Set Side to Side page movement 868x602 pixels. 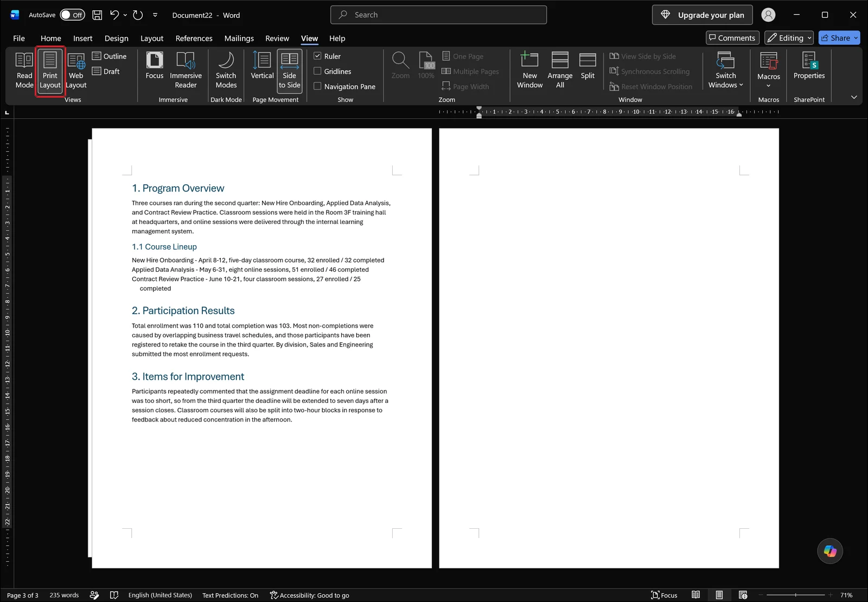(290, 71)
